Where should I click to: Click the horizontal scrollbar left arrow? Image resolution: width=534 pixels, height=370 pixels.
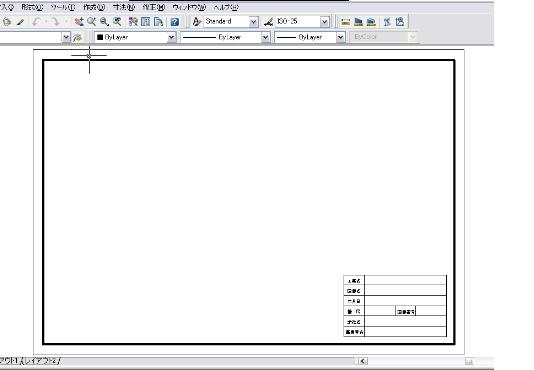point(363,361)
